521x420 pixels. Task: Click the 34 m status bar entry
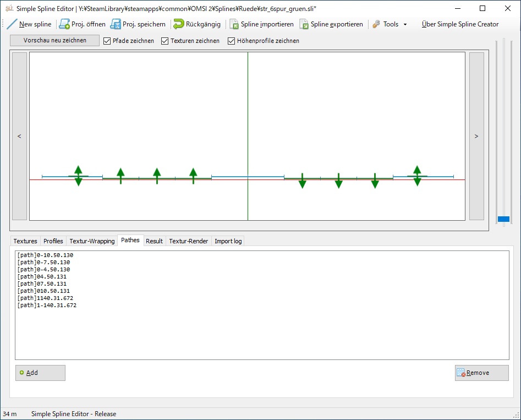click(x=10, y=414)
